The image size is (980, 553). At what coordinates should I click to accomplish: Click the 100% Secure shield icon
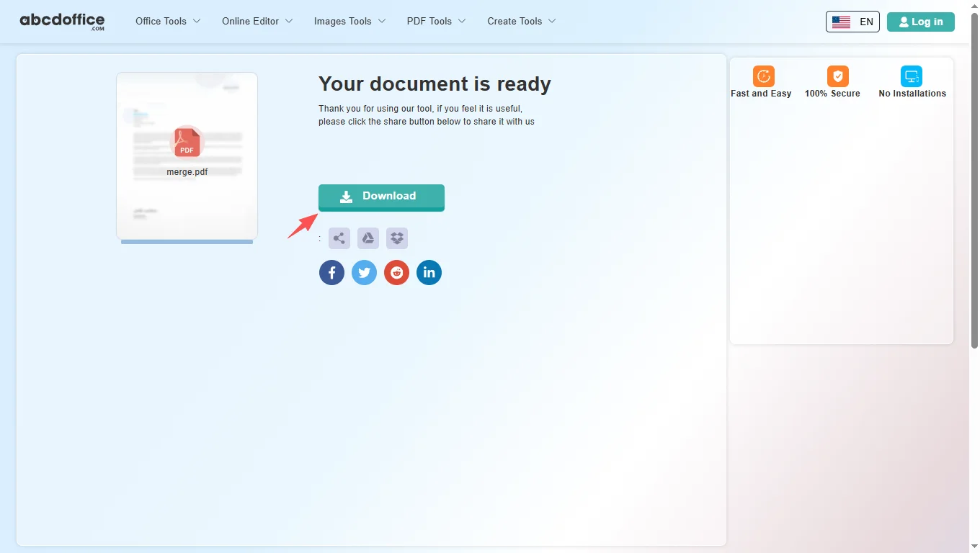[837, 76]
